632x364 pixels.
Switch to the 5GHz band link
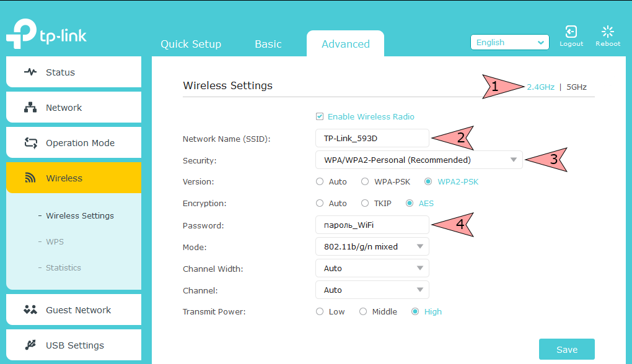click(x=576, y=87)
